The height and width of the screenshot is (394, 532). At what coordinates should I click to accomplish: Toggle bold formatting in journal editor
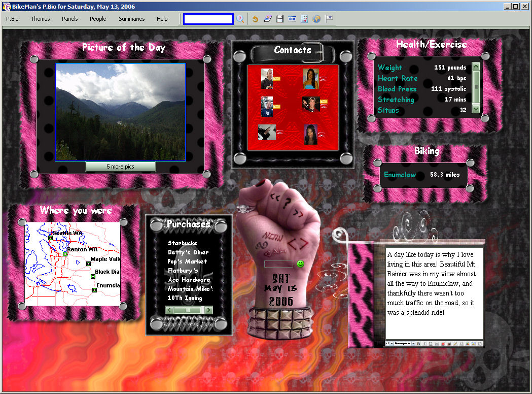[x=418, y=344]
